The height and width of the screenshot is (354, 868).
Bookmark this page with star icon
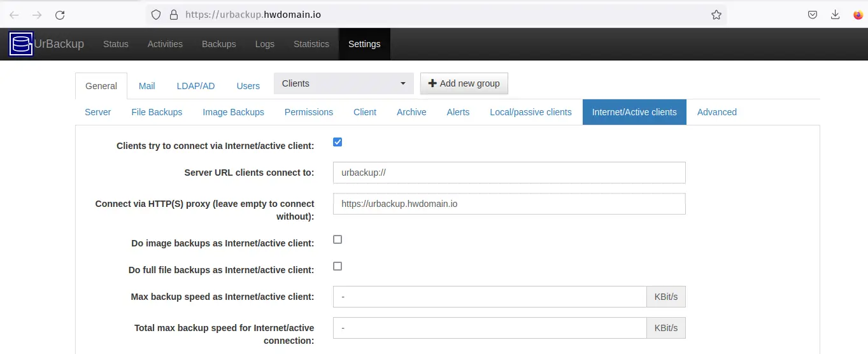(716, 15)
